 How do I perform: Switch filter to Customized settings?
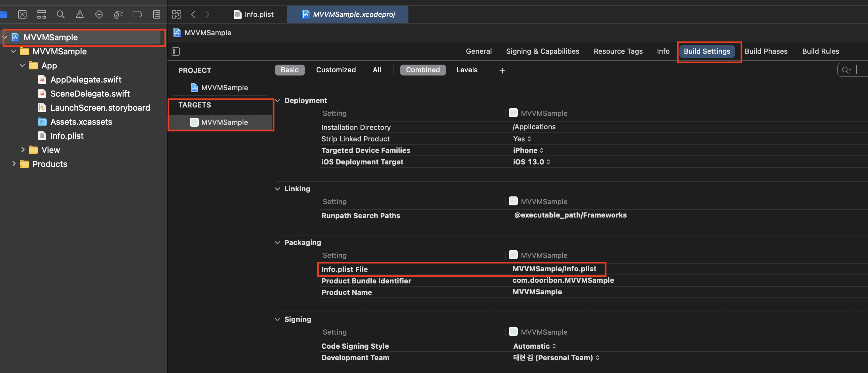(336, 70)
